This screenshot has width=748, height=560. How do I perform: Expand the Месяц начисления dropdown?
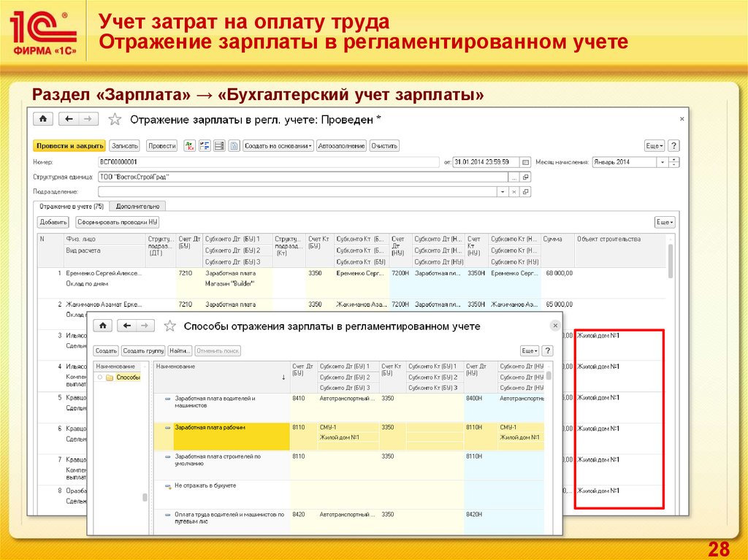coord(662,162)
